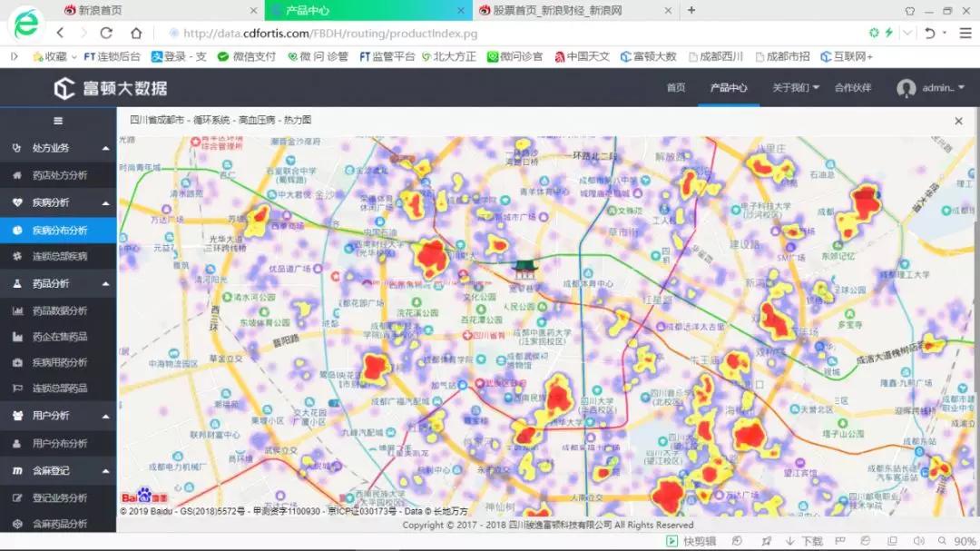This screenshot has height=551, width=980.
Task: Click the admin user avatar
Action: pyautogui.click(x=906, y=88)
